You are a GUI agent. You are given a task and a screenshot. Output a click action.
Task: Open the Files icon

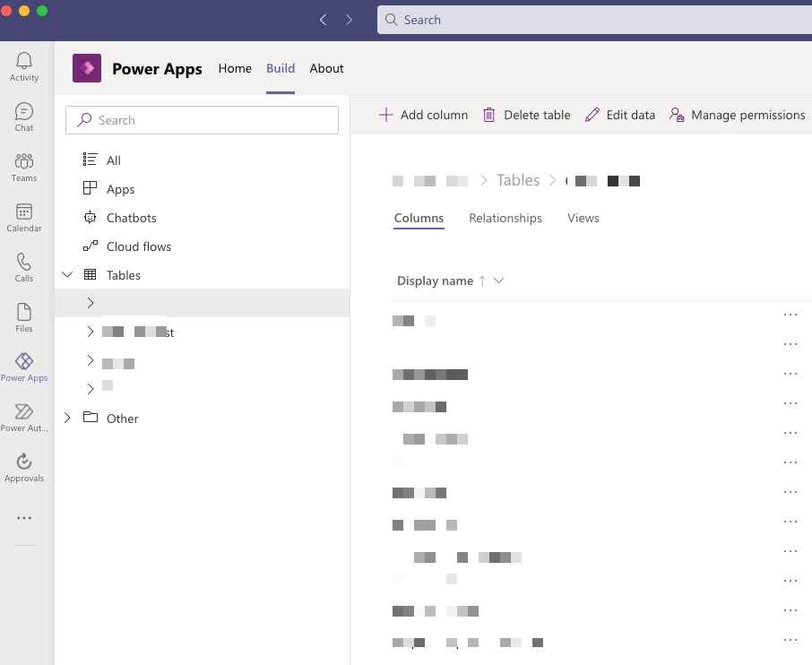(23, 313)
